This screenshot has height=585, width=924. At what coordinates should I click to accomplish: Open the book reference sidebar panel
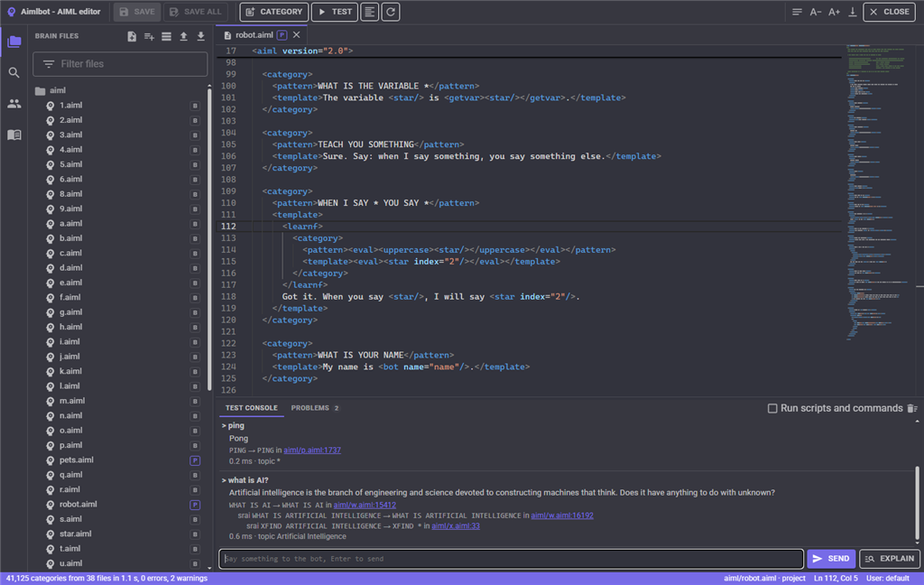14,135
